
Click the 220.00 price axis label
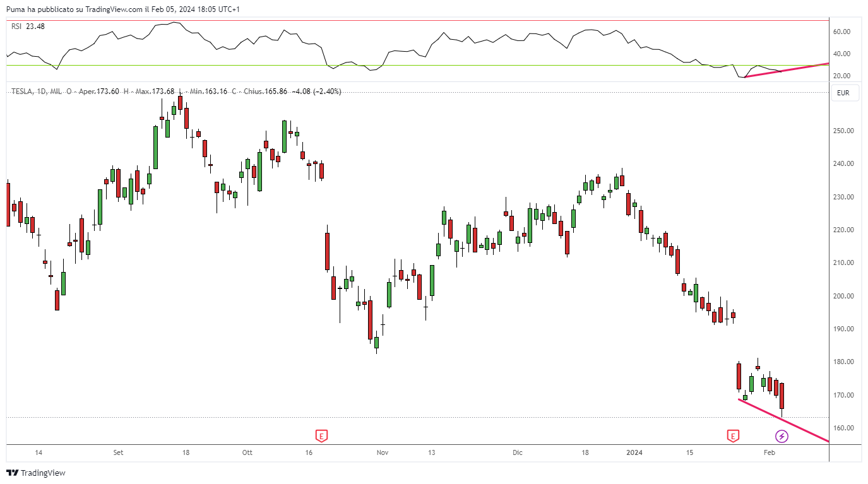click(x=844, y=230)
